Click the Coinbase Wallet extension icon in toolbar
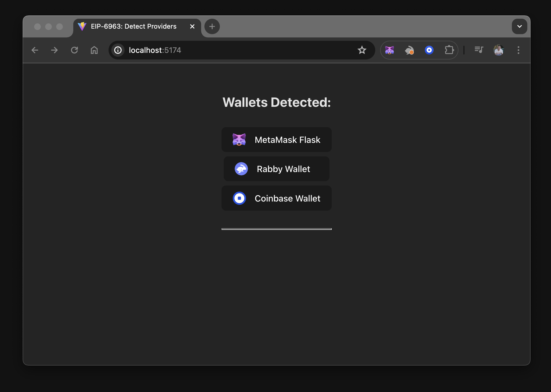Viewport: 551px width, 392px height. click(x=428, y=50)
